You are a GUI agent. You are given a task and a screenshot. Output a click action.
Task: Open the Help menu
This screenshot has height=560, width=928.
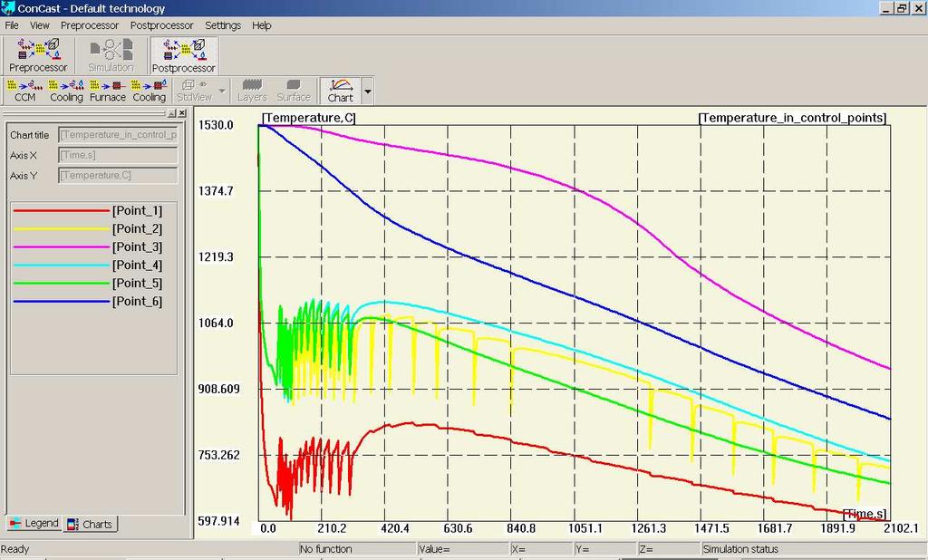262,25
